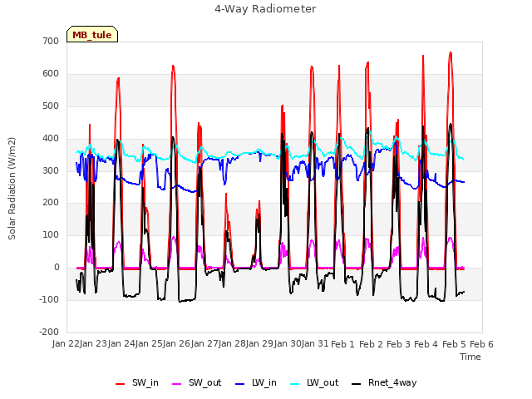Click the SW_in peak on Feb 4
Image resolution: width=532 pixels, height=399 pixels.
point(423,56)
